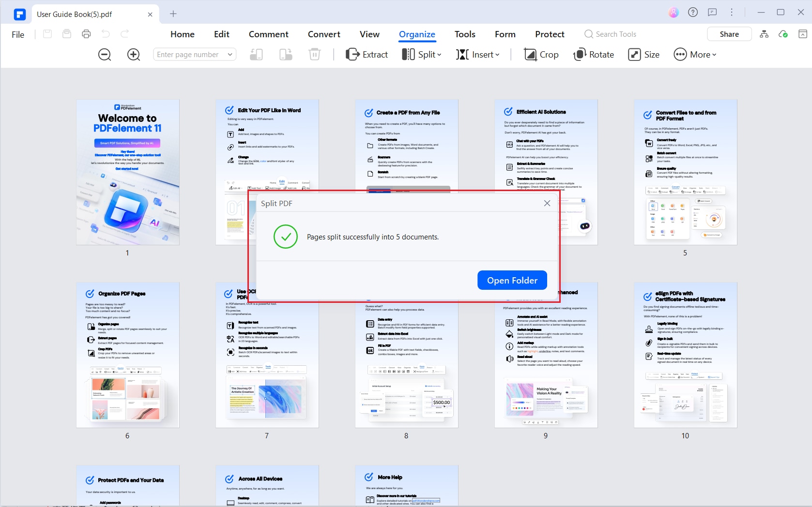Switch to the Protect tab
Image resolution: width=812 pixels, height=507 pixels.
coord(550,34)
